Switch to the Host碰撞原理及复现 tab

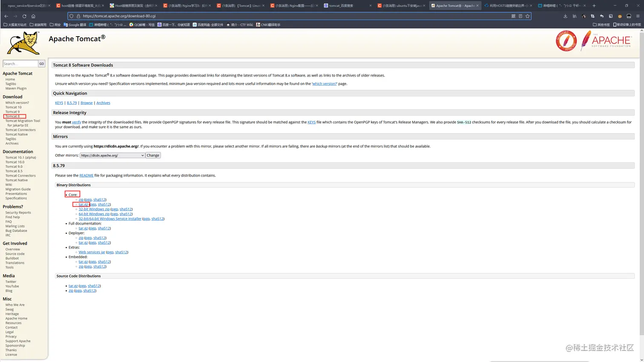pyautogui.click(x=133, y=6)
